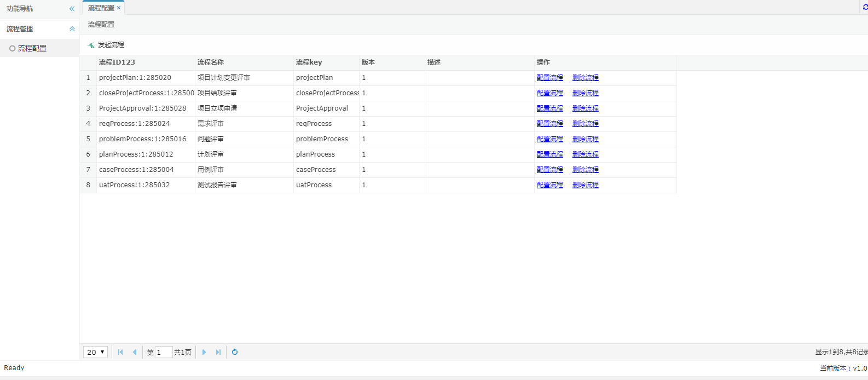The width and height of the screenshot is (868, 380).
Task: Select 流程配置 in the sidebar tree
Action: tap(32, 48)
